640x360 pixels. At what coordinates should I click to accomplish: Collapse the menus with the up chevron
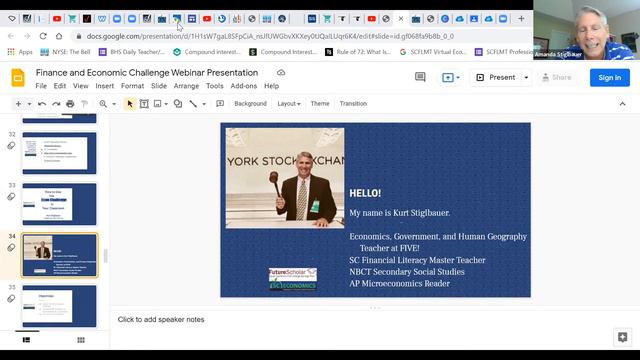pos(622,104)
